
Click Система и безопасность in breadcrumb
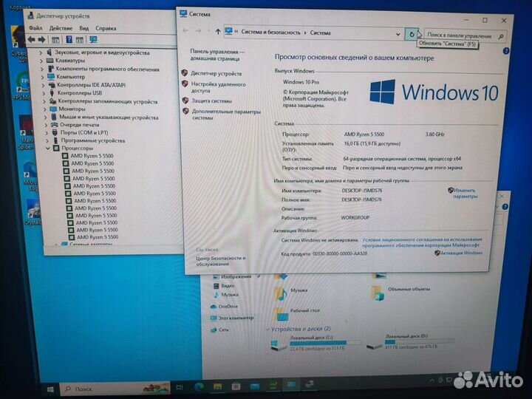(270, 33)
